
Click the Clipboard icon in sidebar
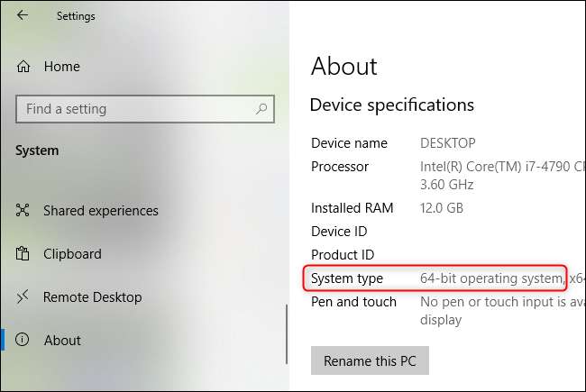(x=23, y=254)
